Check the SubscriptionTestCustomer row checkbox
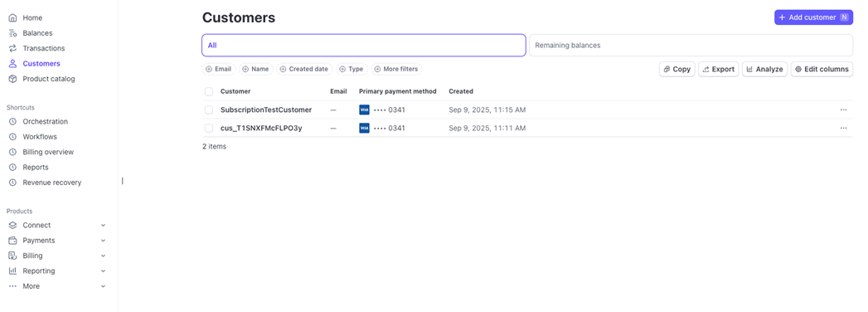The width and height of the screenshot is (868, 312). click(x=209, y=110)
